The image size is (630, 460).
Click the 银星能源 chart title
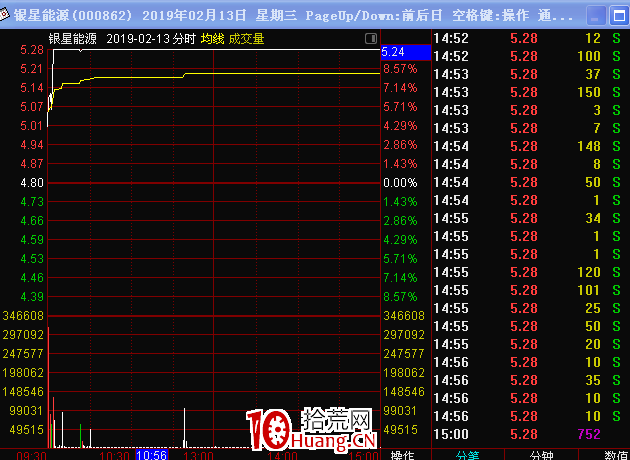click(73, 39)
